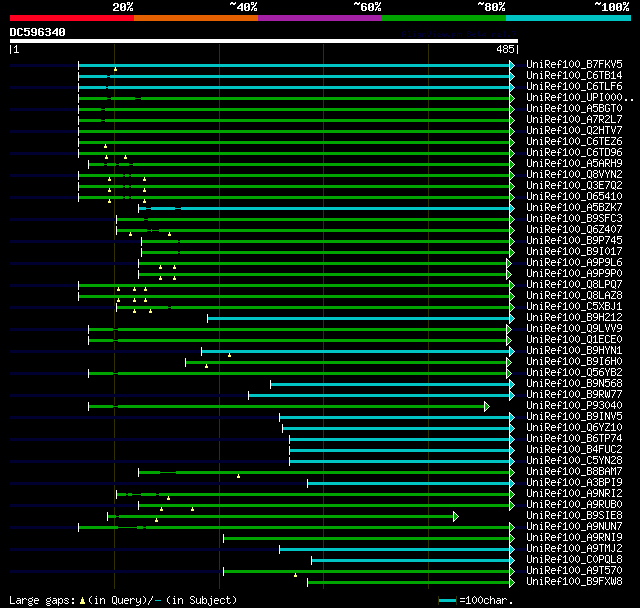Click the UniRef100_Q8VYN2 label
The width and height of the screenshot is (640, 608).
(574, 175)
